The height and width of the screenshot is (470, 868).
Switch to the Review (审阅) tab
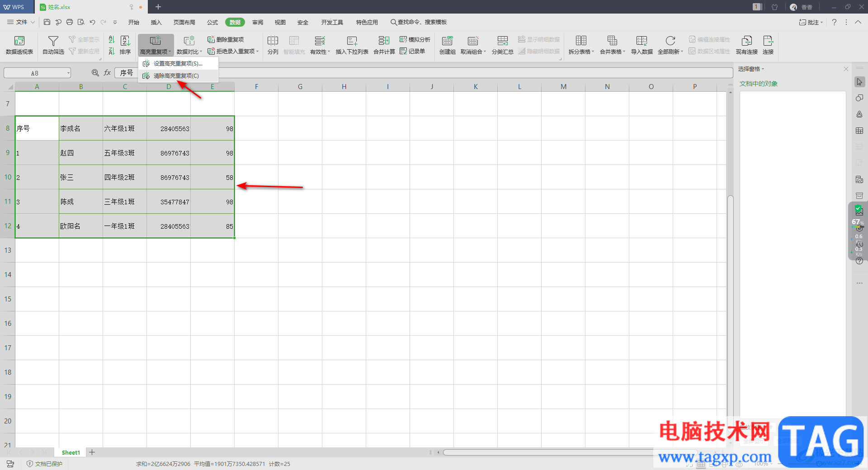pyautogui.click(x=258, y=22)
